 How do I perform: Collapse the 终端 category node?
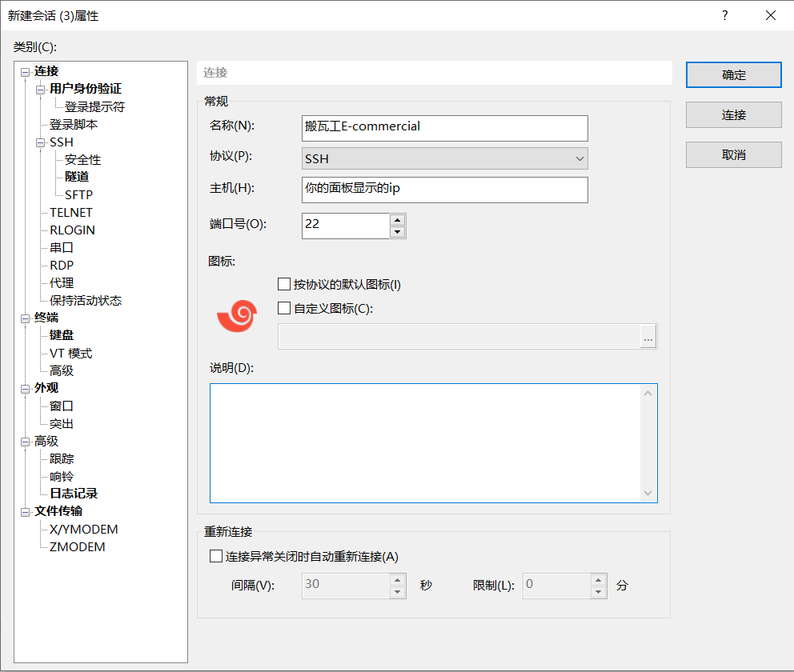[x=25, y=318]
